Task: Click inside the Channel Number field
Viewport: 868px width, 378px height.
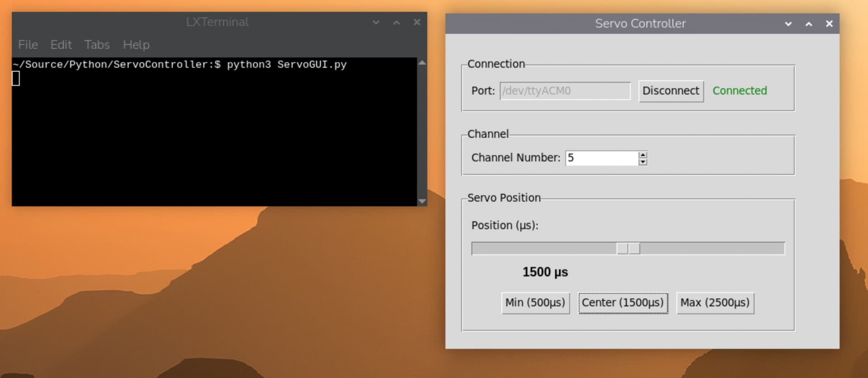Action: click(x=601, y=158)
